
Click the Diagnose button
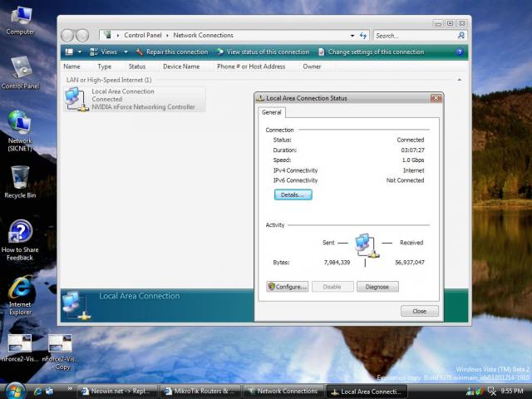(377, 287)
